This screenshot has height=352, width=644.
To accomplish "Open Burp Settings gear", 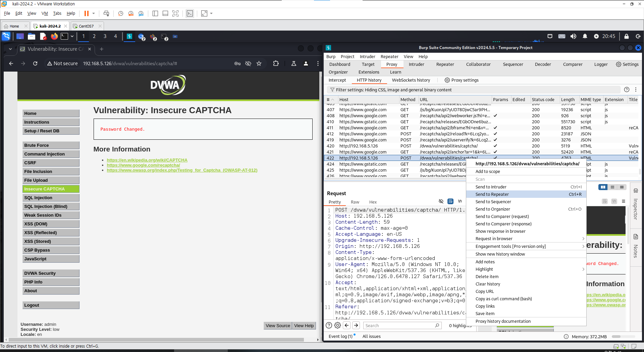I will click(627, 64).
